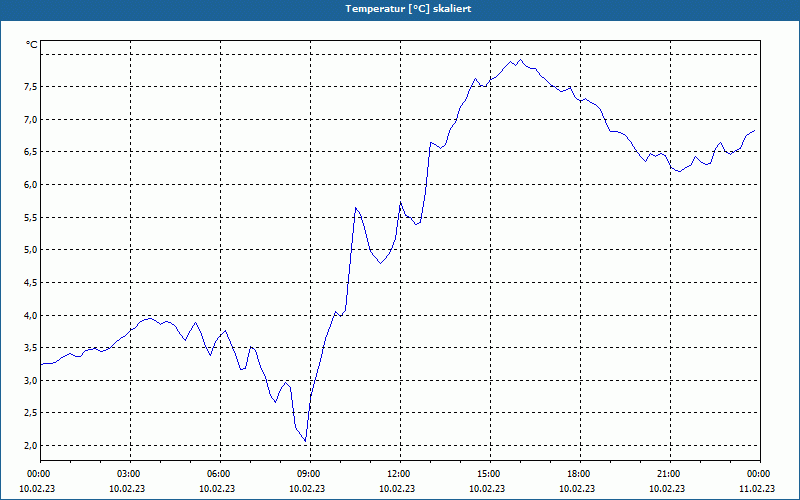
Task: Select the 5,5 y-axis label
Action: coord(31,217)
